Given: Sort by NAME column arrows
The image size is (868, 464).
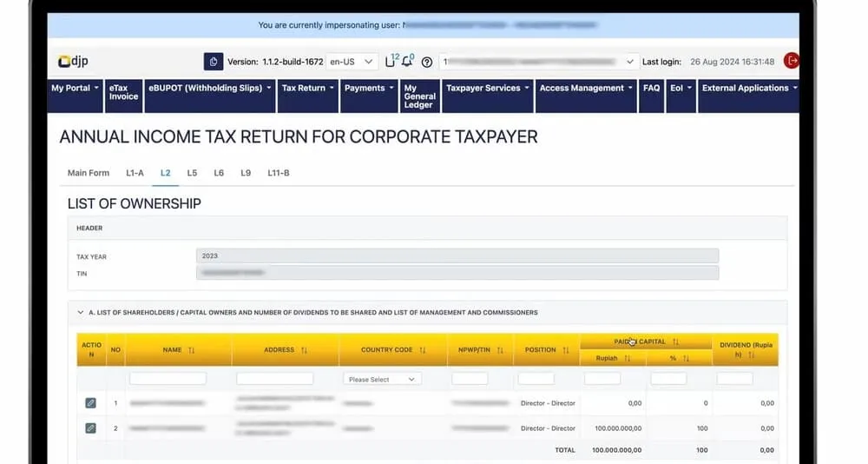Looking at the screenshot, I should coord(192,350).
